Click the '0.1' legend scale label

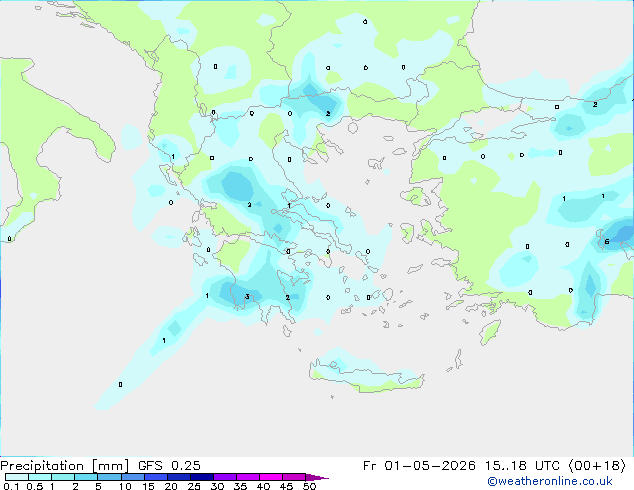[x=11, y=486]
